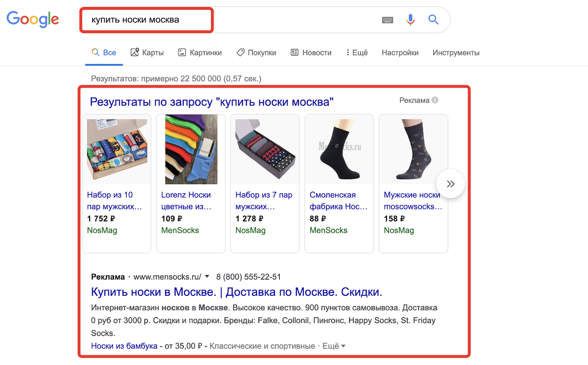The image size is (588, 365).
Task: Open Настройки in the search toolbar
Action: click(400, 52)
